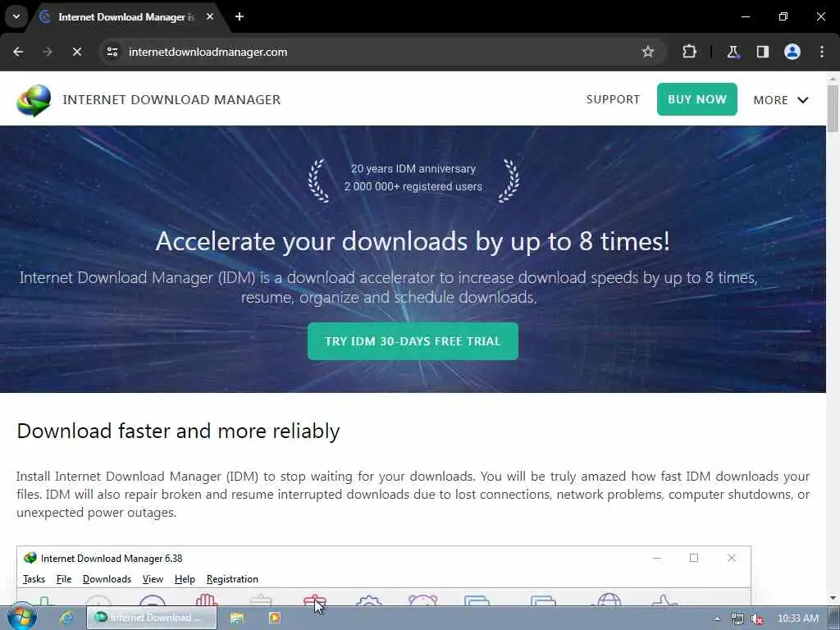Go back to the previous page
840x630 pixels.
18,52
